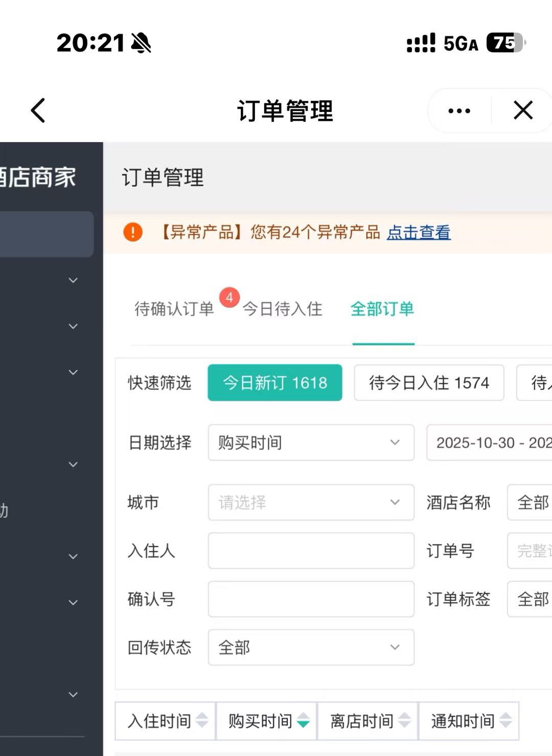This screenshot has height=756, width=552.
Task: Click the 入住人 text input field
Action: [311, 551]
